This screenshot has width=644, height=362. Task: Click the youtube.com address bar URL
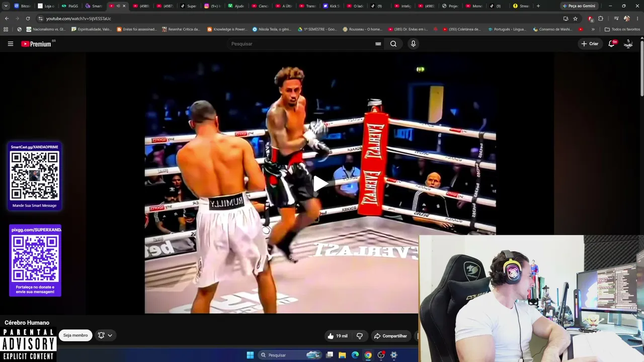click(x=78, y=19)
